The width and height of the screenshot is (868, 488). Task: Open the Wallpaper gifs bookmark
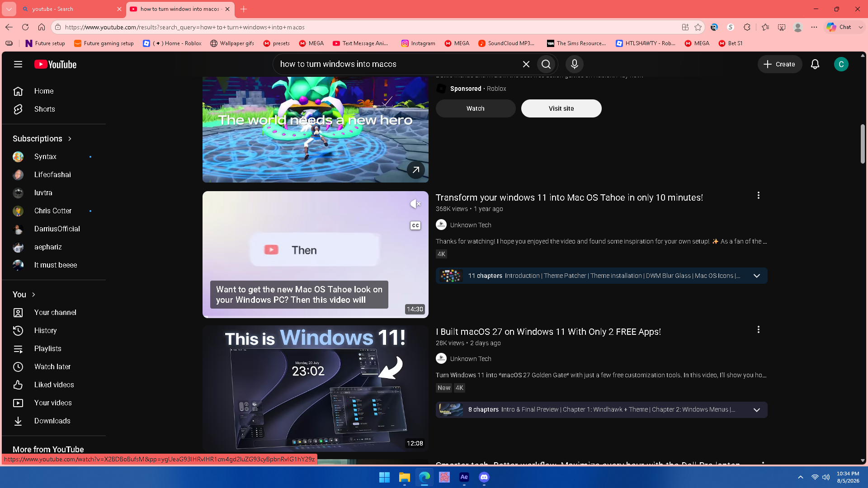pos(232,43)
